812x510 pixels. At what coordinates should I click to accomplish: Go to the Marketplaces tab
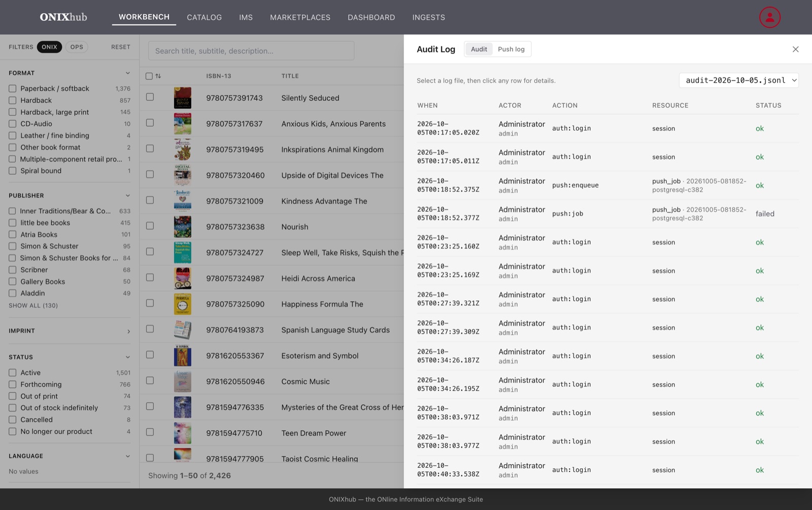[x=300, y=17]
